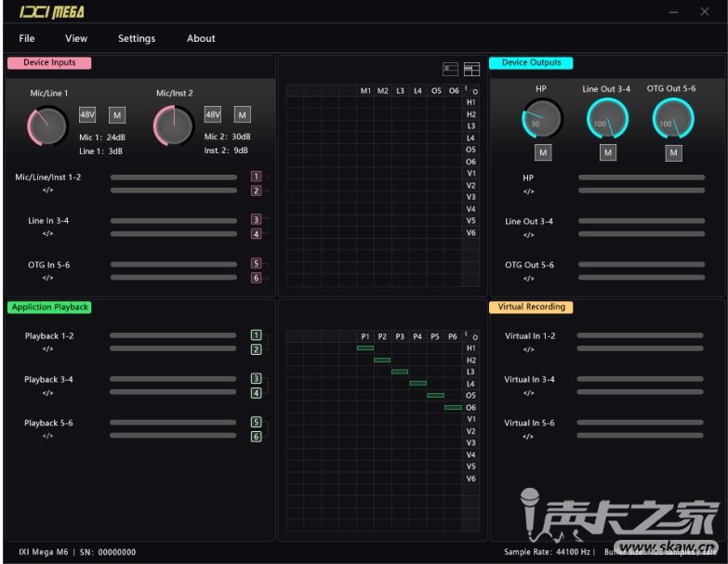Adjust the Mic/Inst 2 gain knob

click(174, 125)
